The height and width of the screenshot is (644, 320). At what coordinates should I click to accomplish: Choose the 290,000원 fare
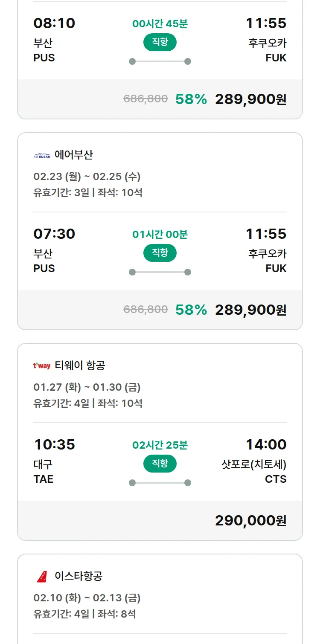[x=250, y=521]
